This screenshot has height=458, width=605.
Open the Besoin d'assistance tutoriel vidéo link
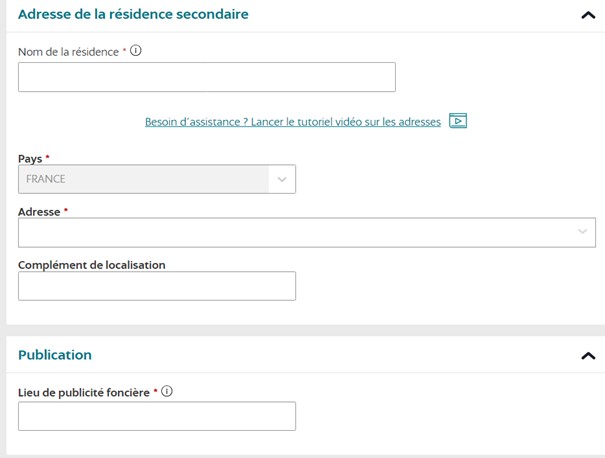(x=293, y=122)
